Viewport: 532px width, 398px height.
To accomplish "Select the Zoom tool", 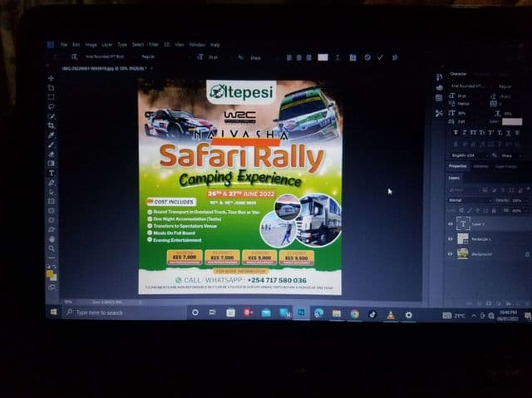I will [x=52, y=248].
